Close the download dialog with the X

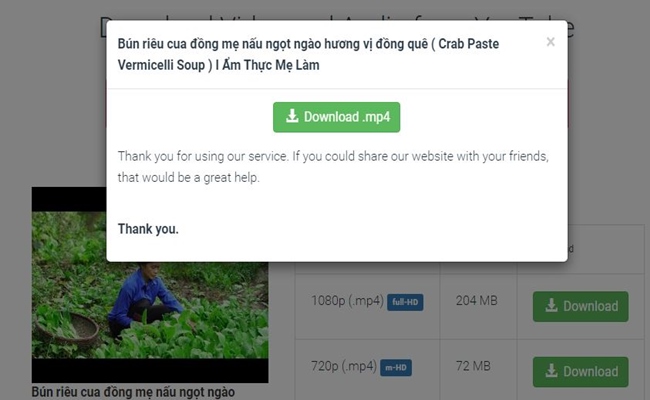(x=551, y=42)
